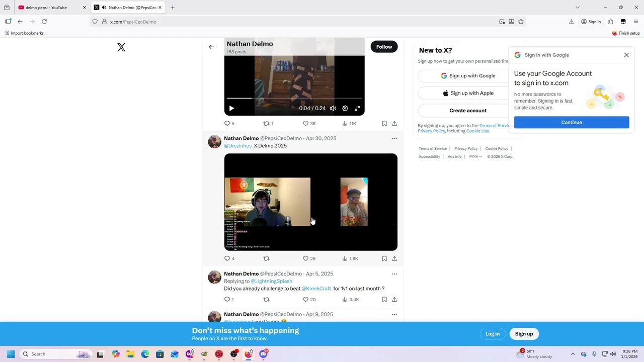Open the more menu on the Apr 30 post
The height and width of the screenshot is (362, 644).
pos(394,138)
